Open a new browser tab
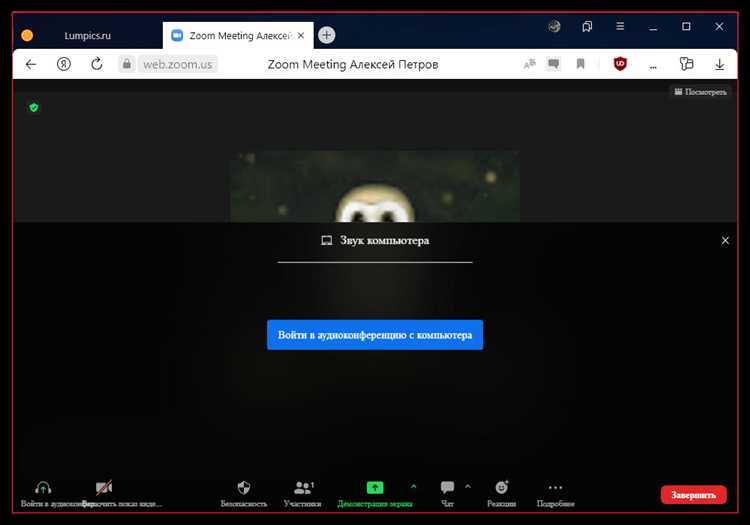The width and height of the screenshot is (750, 525). pyautogui.click(x=327, y=35)
